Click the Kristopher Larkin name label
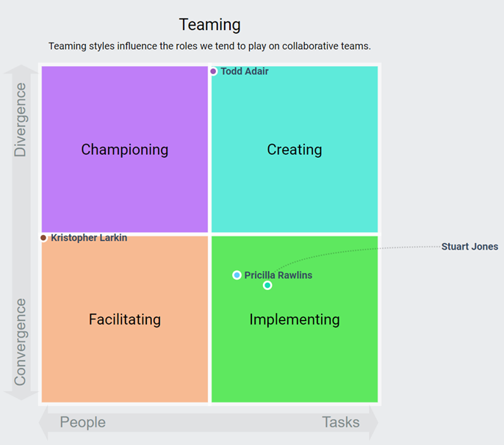The width and height of the screenshot is (504, 445). (89, 238)
